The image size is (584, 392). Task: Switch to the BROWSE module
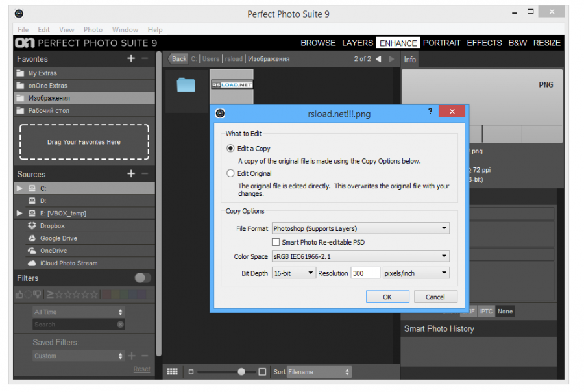click(x=318, y=43)
